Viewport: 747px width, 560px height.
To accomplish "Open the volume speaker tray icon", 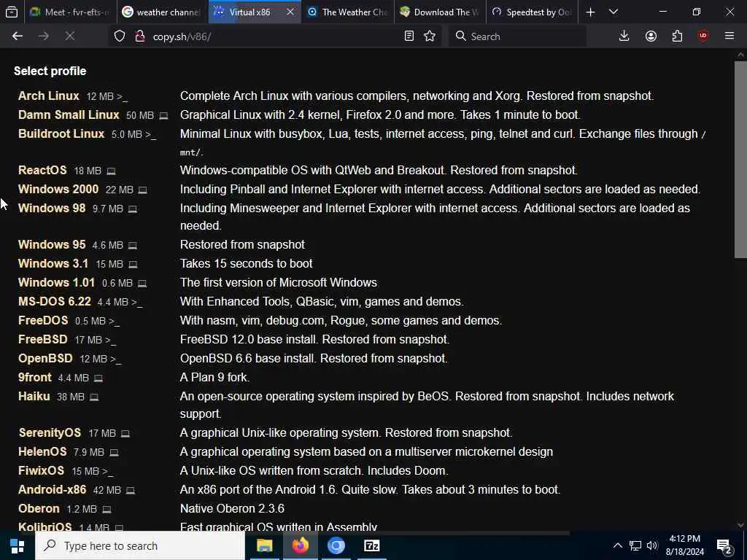I will (652, 545).
